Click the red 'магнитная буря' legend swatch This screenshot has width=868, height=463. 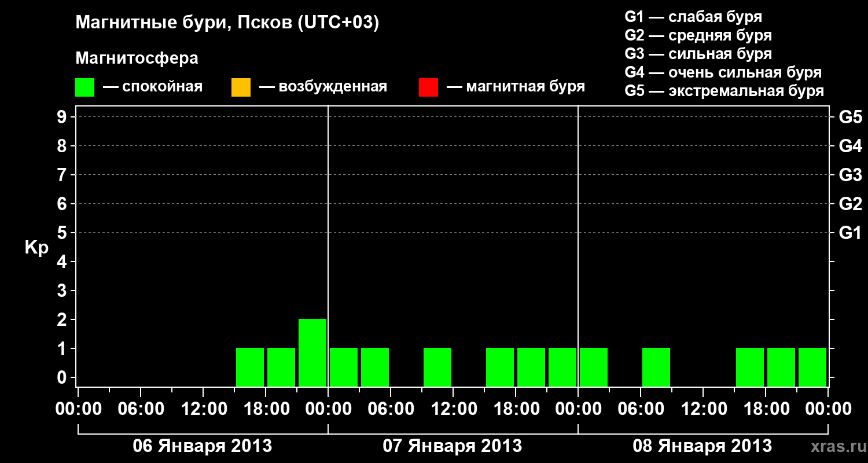(428, 87)
